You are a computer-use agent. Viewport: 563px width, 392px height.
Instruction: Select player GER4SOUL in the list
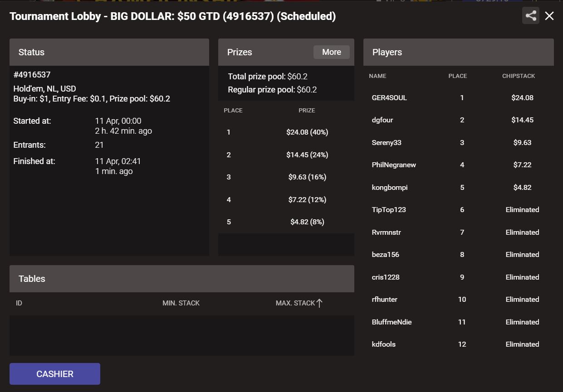pyautogui.click(x=459, y=97)
